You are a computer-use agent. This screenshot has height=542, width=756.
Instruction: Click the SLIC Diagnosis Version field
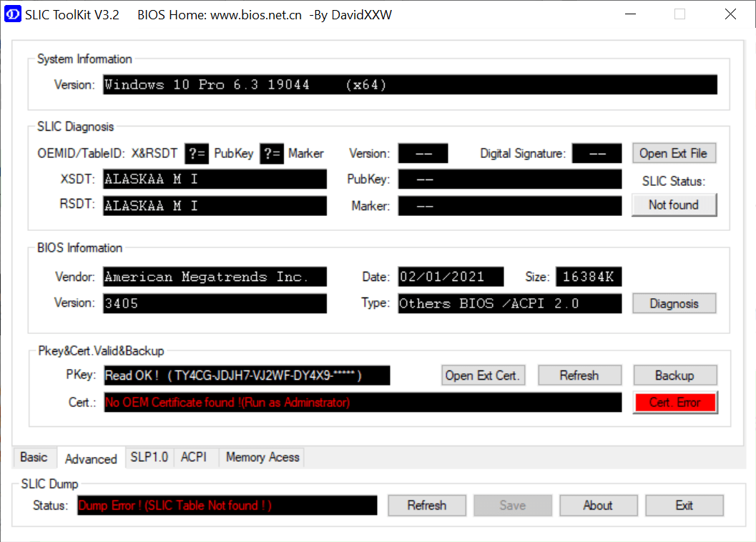click(x=423, y=153)
